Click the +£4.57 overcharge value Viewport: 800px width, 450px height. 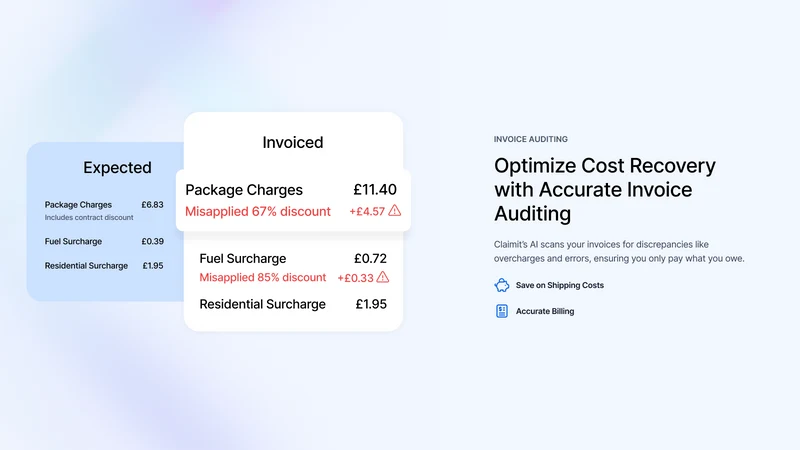(367, 211)
